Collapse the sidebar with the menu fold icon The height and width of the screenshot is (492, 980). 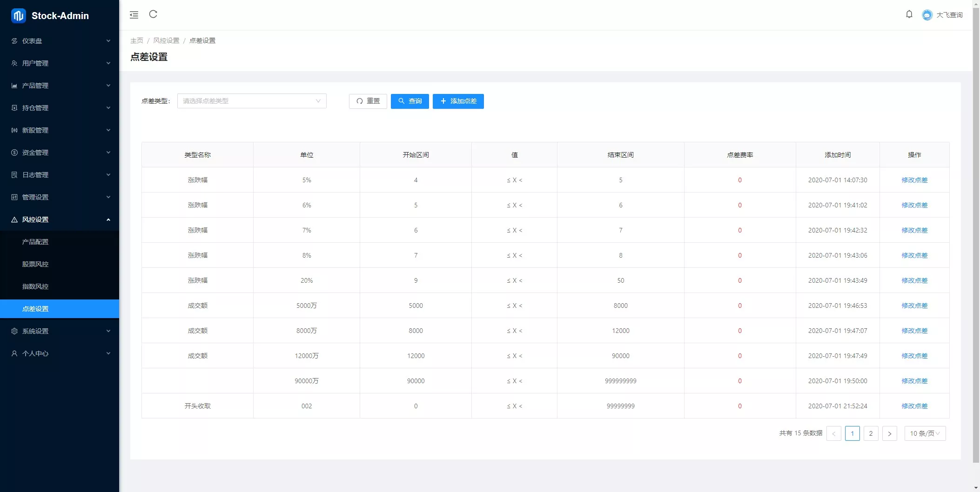point(134,15)
